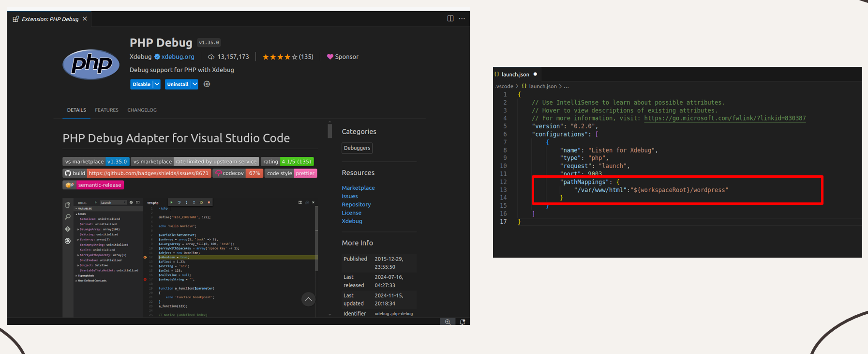The height and width of the screenshot is (354, 868).
Task: Click the rate limited by upstream badge
Action: (x=195, y=162)
